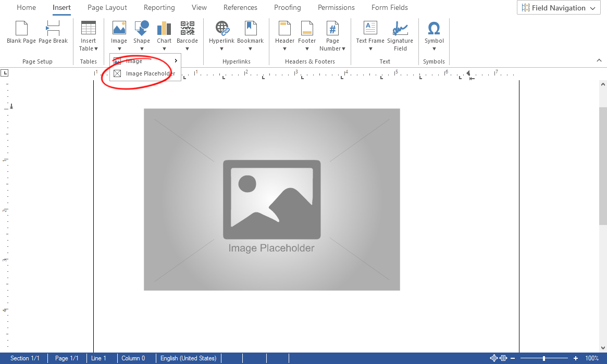Click Line 1 in status bar
The image size is (607, 364).
[98, 358]
